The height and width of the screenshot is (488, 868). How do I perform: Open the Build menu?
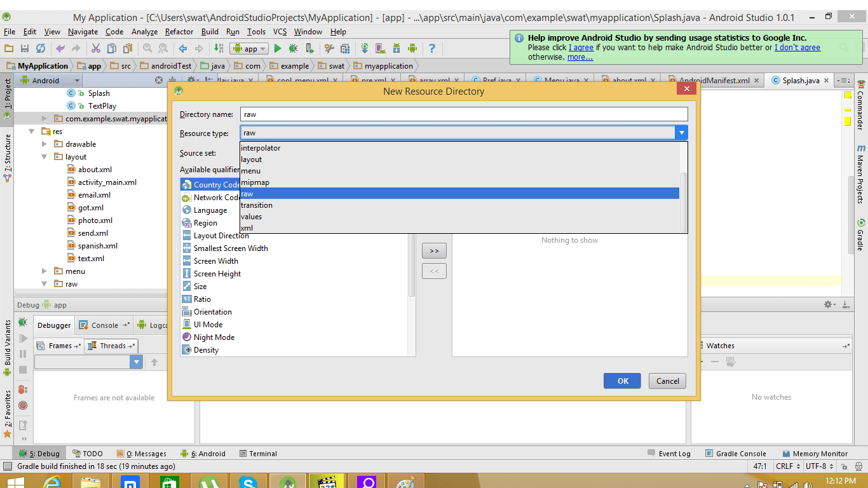pyautogui.click(x=210, y=32)
